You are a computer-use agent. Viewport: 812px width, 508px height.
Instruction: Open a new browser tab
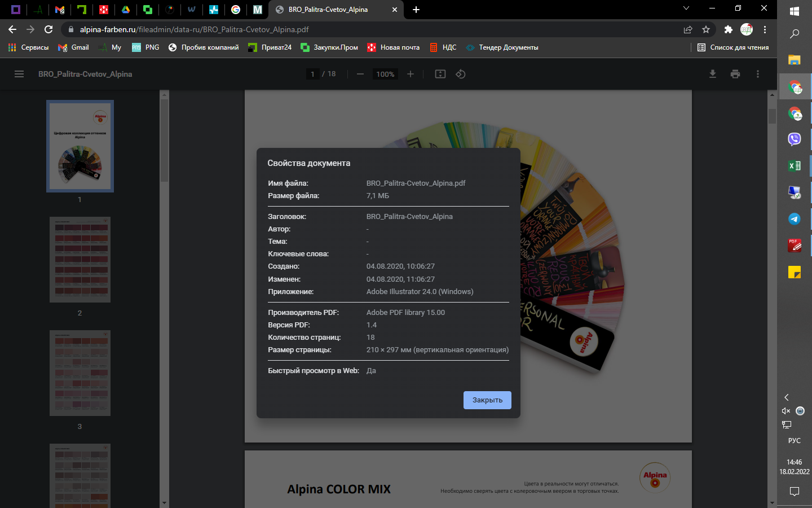coord(416,10)
